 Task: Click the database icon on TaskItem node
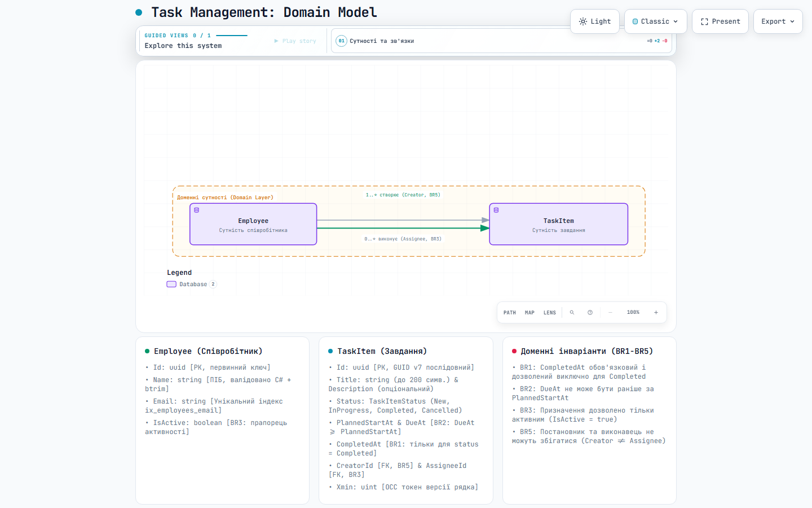click(496, 210)
